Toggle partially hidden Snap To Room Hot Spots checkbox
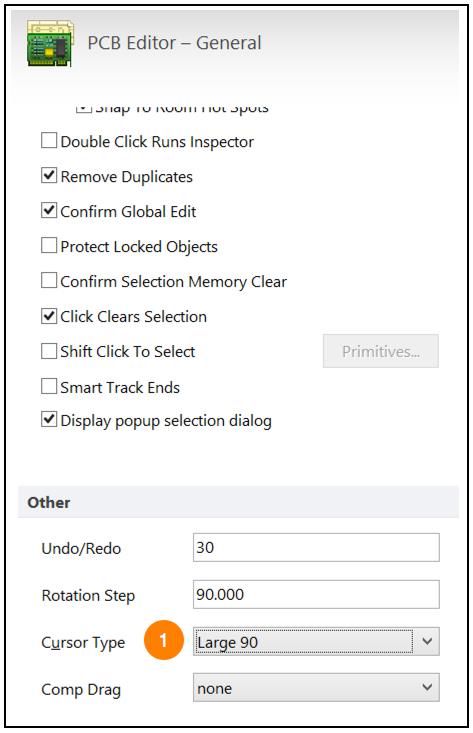Viewport: 473px width, 733px height. point(83,109)
